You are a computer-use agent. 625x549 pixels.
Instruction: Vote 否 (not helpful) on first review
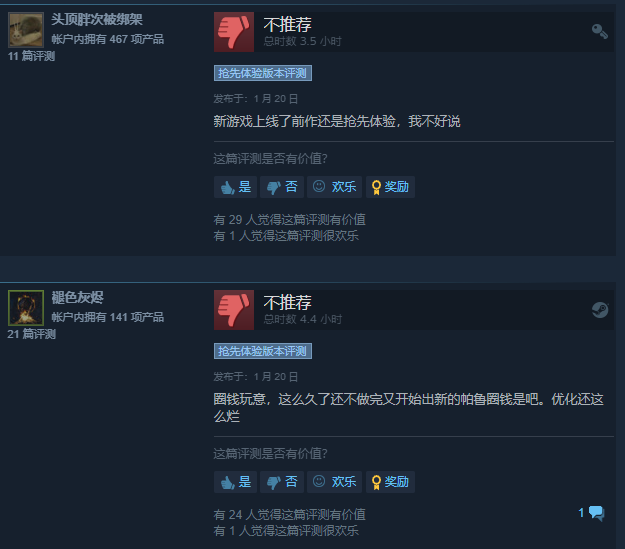(x=282, y=187)
